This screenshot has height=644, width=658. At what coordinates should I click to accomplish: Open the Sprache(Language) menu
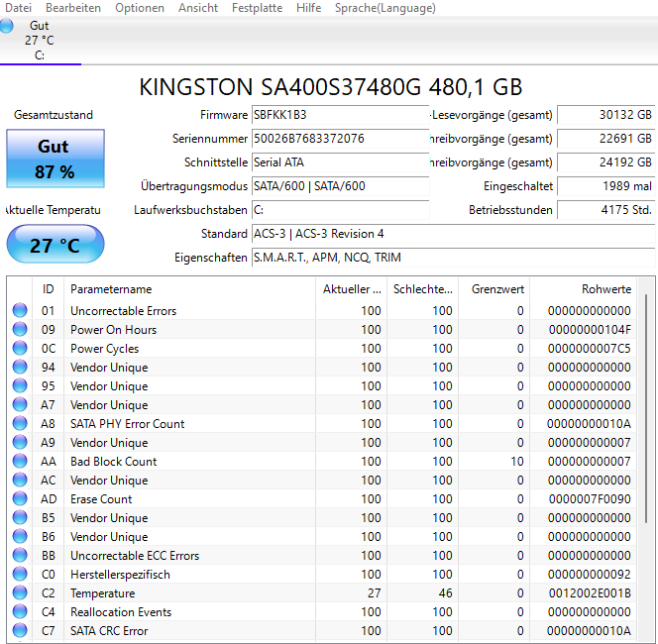pyautogui.click(x=385, y=8)
